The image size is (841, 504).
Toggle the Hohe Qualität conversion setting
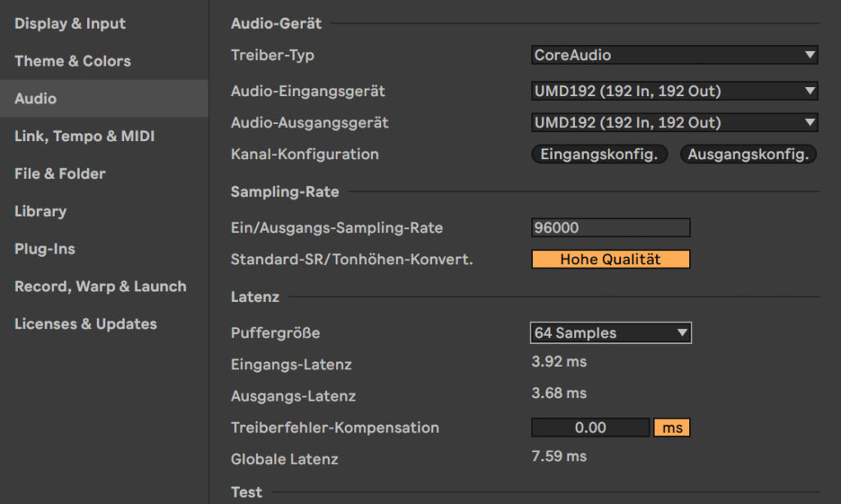[x=610, y=259]
